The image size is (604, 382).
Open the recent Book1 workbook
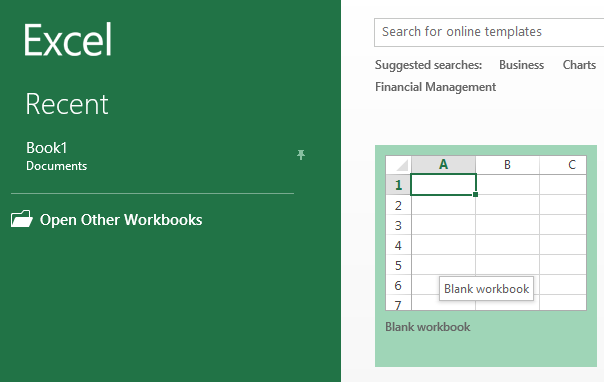click(x=47, y=148)
